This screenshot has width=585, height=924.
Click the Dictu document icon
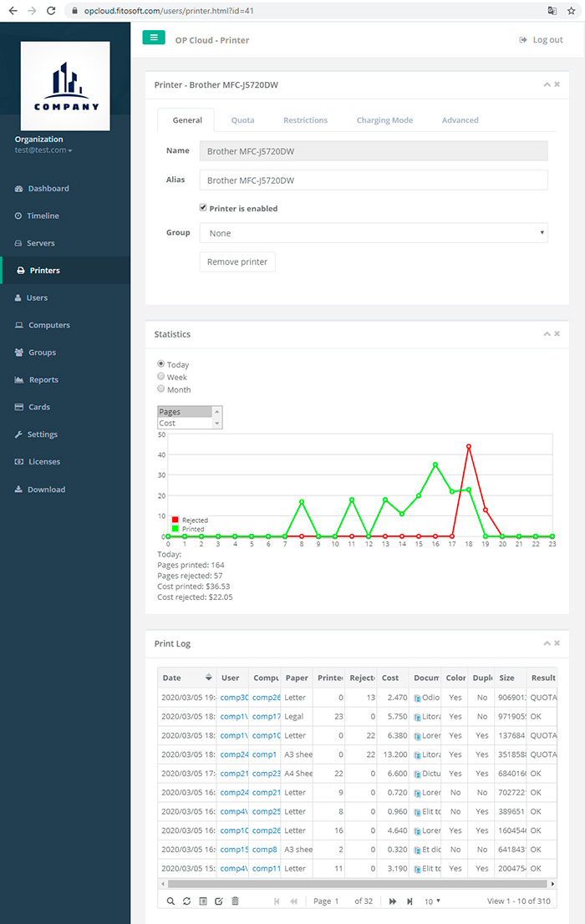coord(417,774)
